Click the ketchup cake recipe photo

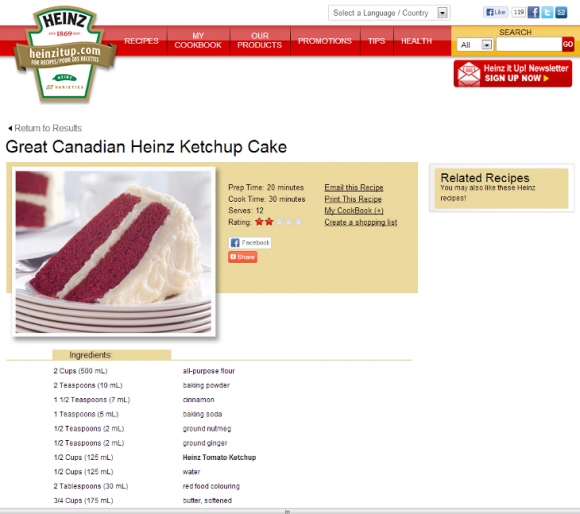114,252
